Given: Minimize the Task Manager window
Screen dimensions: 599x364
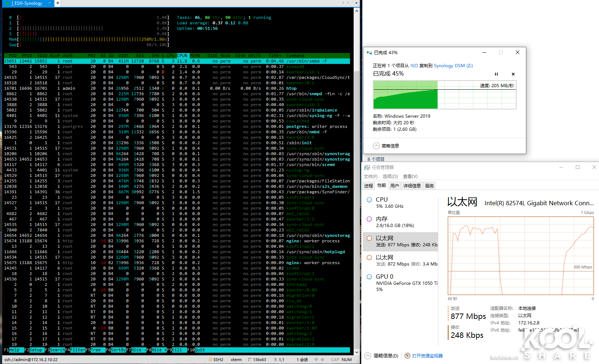Looking at the screenshot, I should pyautogui.click(x=561, y=167).
